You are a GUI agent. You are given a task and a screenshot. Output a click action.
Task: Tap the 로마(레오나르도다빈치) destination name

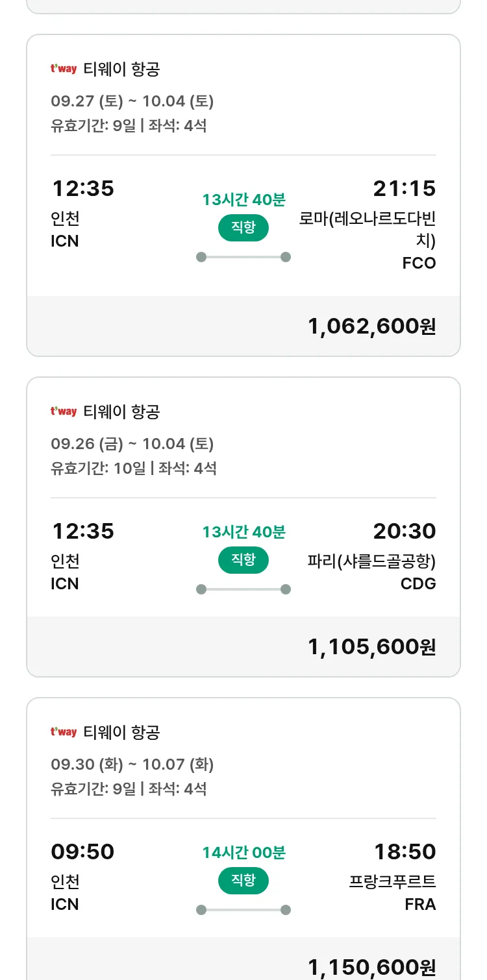pos(368,229)
